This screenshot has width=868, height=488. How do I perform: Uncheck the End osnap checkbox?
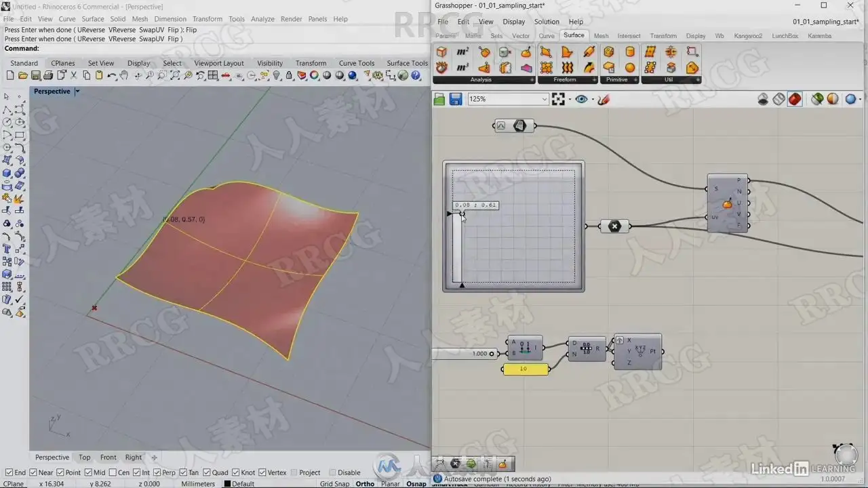(x=9, y=472)
